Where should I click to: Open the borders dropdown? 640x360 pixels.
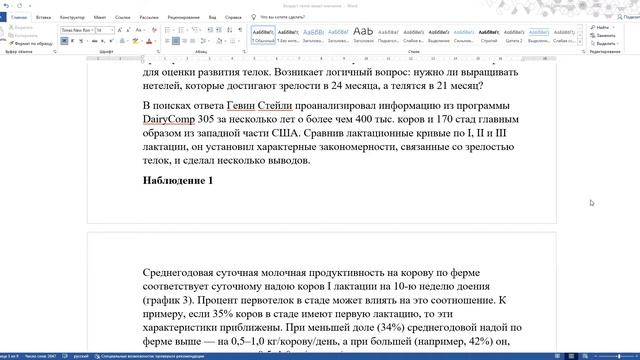(x=238, y=41)
